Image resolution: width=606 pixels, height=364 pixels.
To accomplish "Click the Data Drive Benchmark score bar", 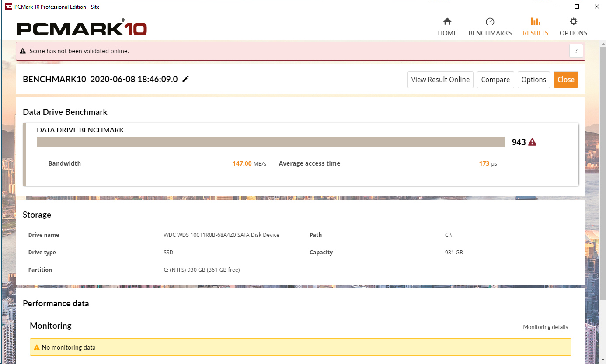I will point(271,142).
